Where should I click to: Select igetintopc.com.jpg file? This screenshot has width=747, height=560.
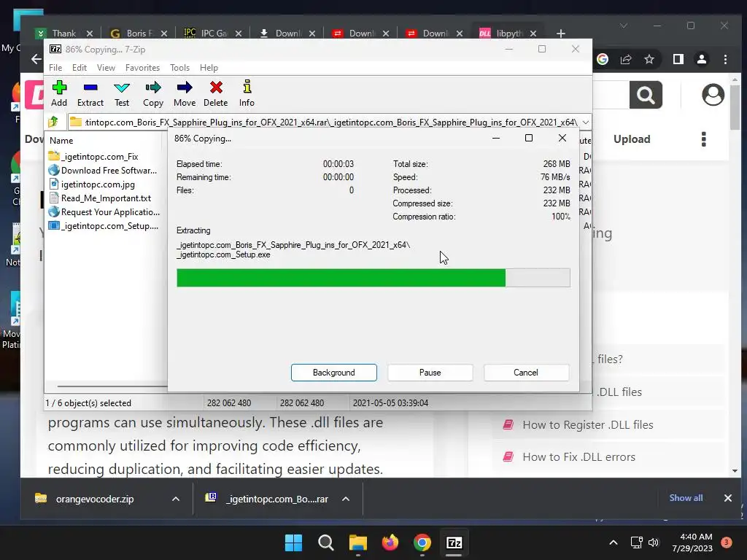coord(92,184)
